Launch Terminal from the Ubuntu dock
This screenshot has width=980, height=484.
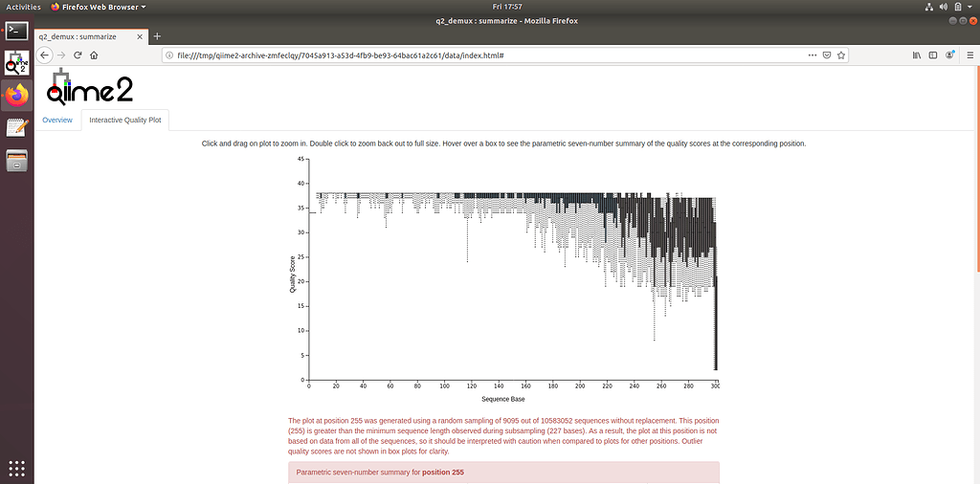[17, 31]
